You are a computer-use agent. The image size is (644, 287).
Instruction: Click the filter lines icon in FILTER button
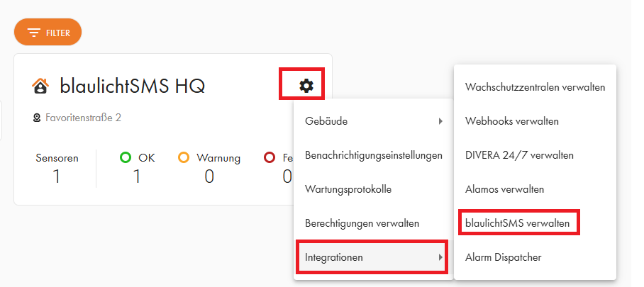(33, 33)
